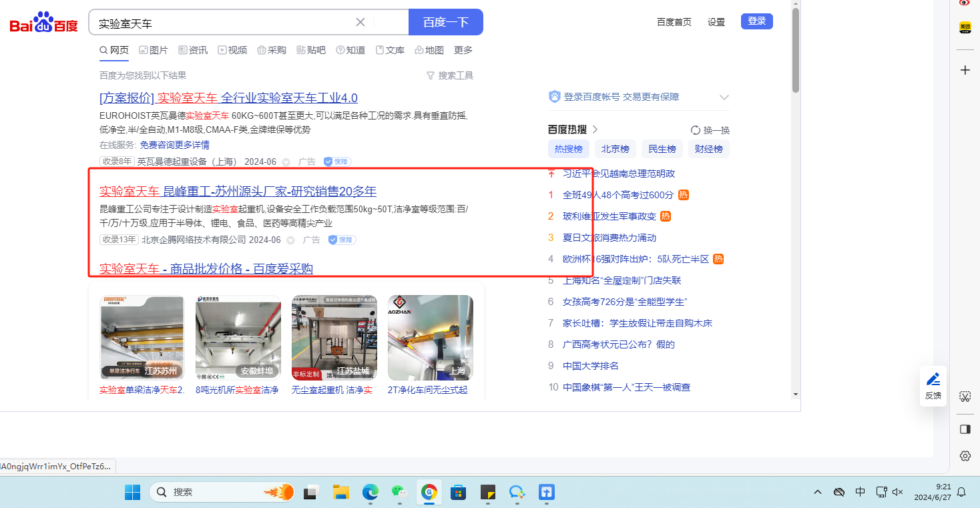Screen dimensions: 980x508
Task: Click the 换一换 refresh icon
Action: click(696, 130)
